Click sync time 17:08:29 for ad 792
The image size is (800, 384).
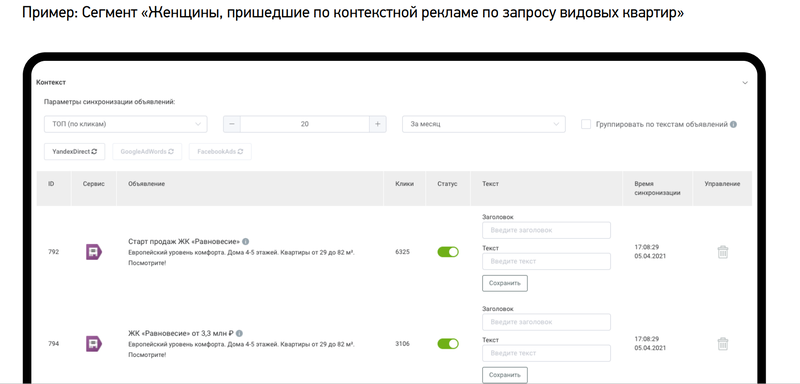point(647,247)
